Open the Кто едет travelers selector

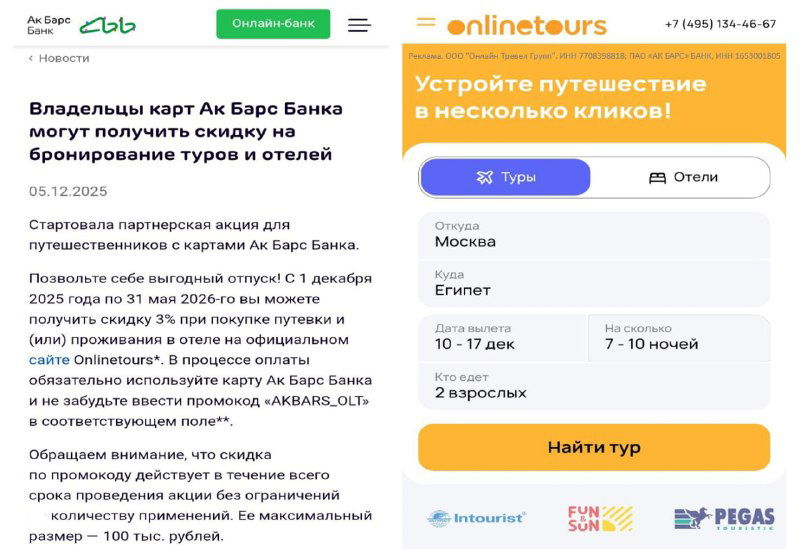click(x=594, y=385)
